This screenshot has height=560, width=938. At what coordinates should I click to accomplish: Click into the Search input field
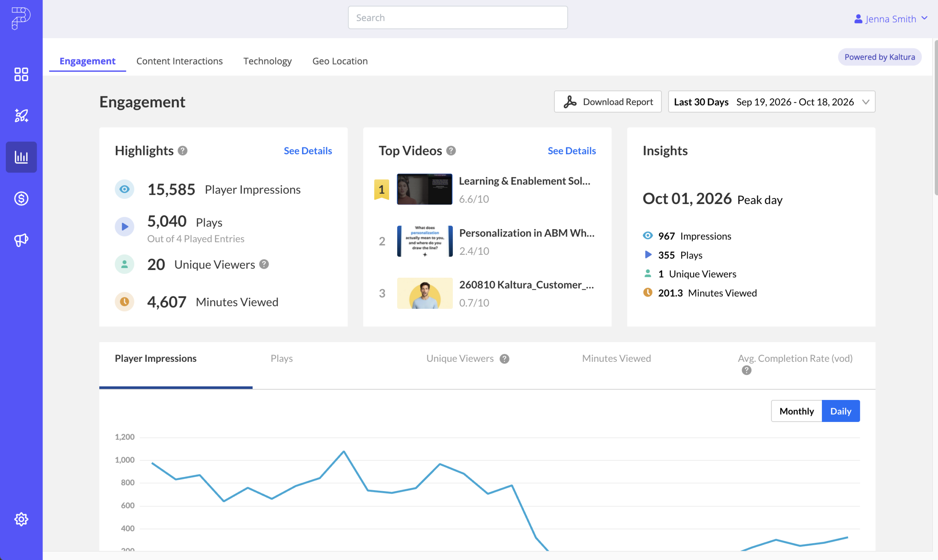tap(458, 17)
